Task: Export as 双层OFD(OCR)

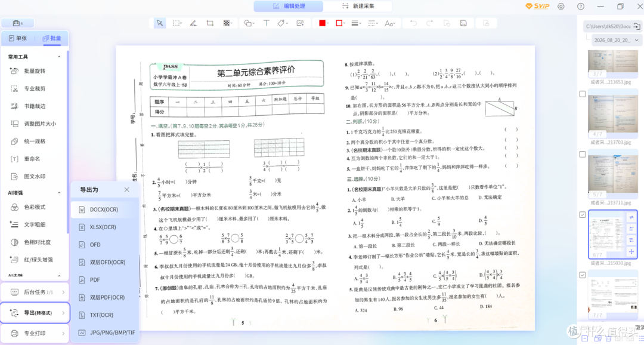Action: 104,262
